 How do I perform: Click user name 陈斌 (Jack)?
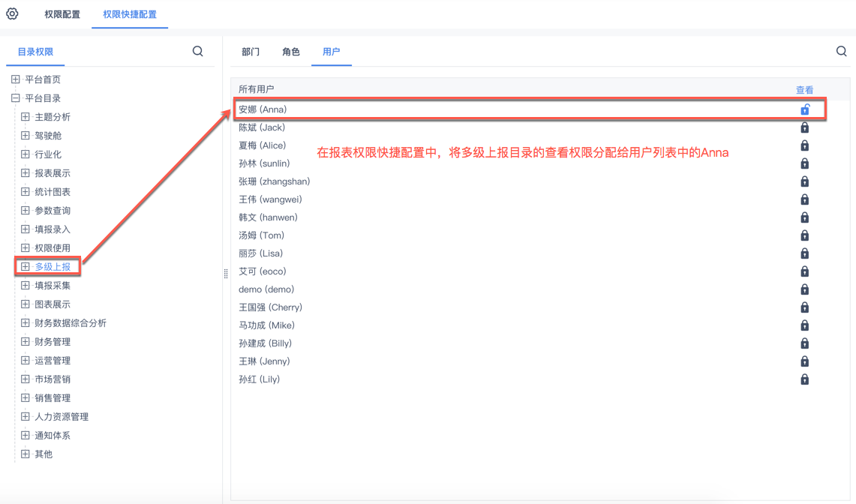262,127
